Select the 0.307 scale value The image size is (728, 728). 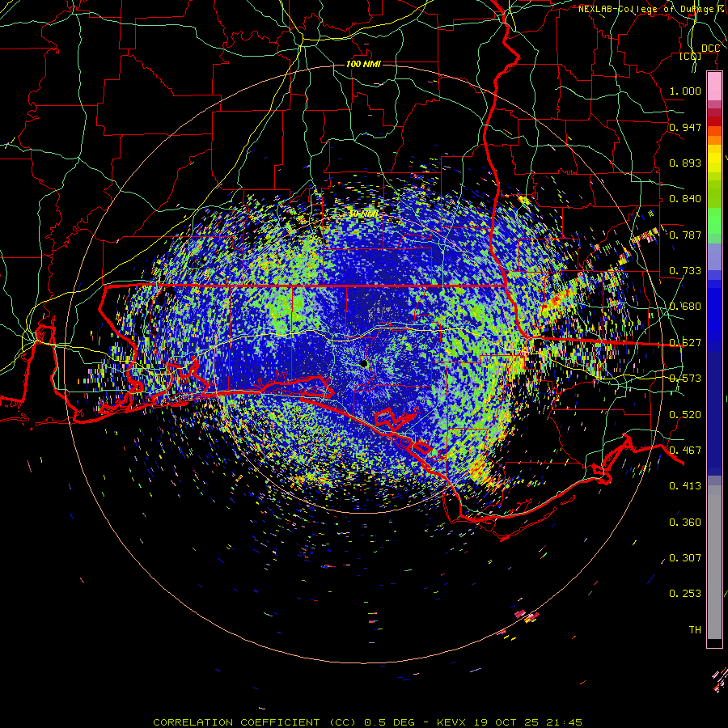click(x=685, y=558)
